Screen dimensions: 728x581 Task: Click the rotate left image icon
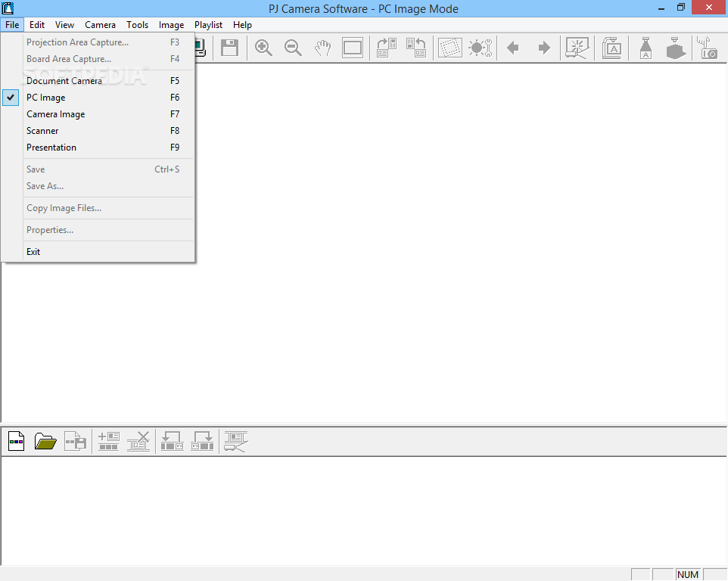pyautogui.click(x=416, y=48)
